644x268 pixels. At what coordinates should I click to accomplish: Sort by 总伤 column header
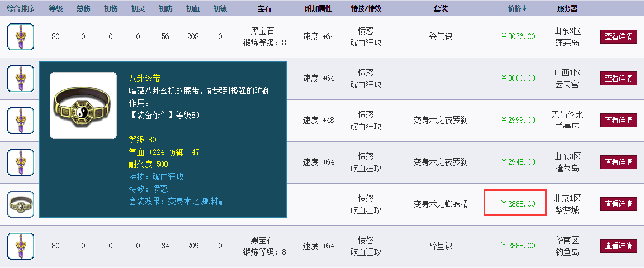[x=83, y=8]
